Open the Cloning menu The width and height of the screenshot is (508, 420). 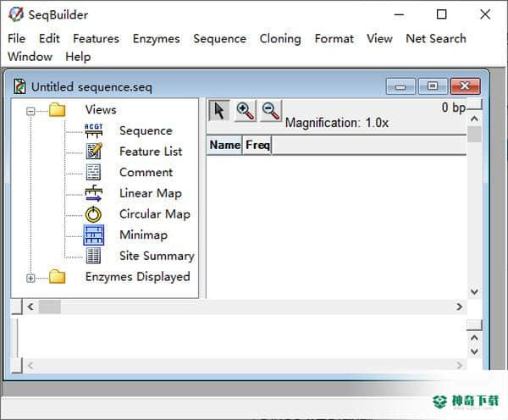280,39
